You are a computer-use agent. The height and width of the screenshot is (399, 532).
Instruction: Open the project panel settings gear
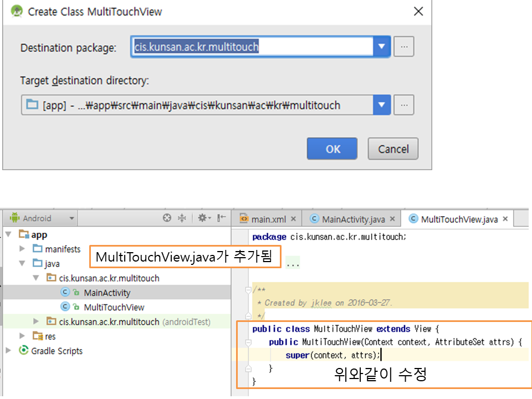coord(203,218)
